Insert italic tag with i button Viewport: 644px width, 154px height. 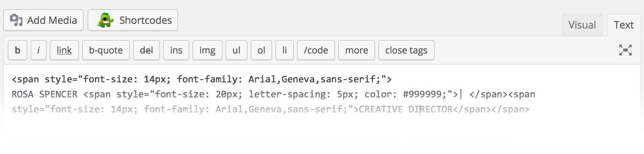tap(38, 50)
